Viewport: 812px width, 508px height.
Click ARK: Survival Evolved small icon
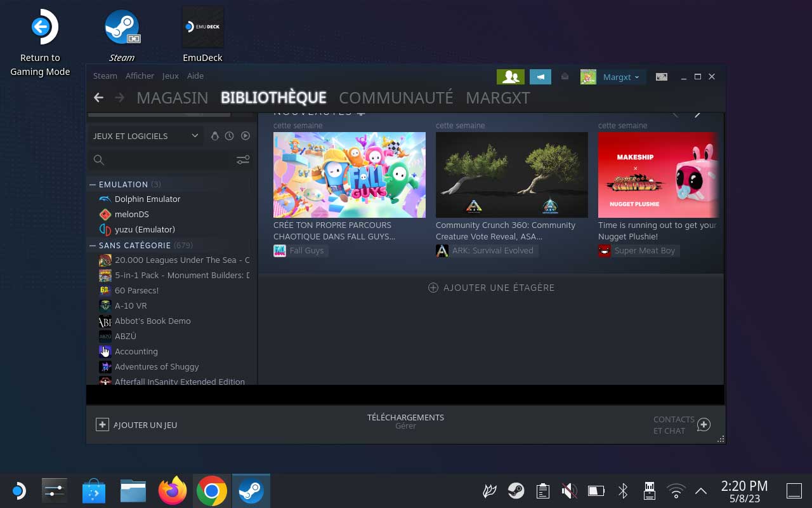coord(442,251)
